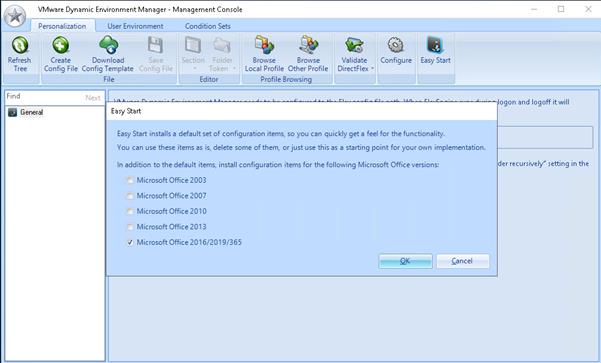601x363 pixels.
Task: Click the Microsoft Office 2016/2019/365 label
Action: [x=189, y=242]
